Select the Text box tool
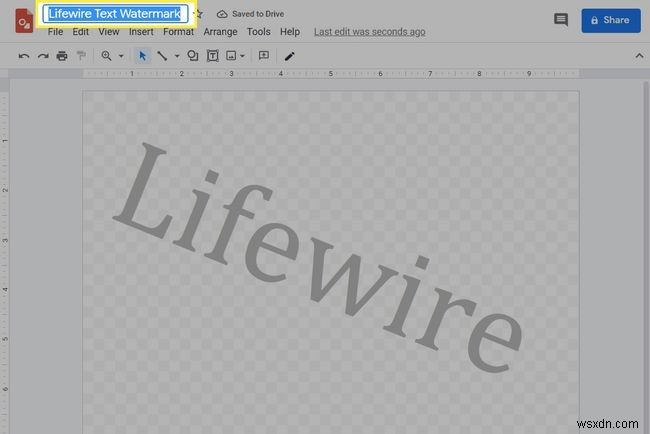Image resolution: width=650 pixels, height=434 pixels. 213,56
